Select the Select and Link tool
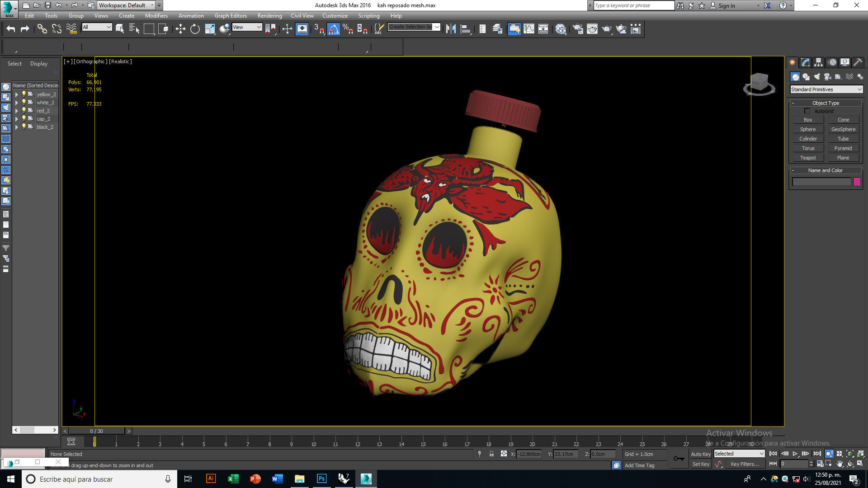The width and height of the screenshot is (868, 488). point(42,29)
